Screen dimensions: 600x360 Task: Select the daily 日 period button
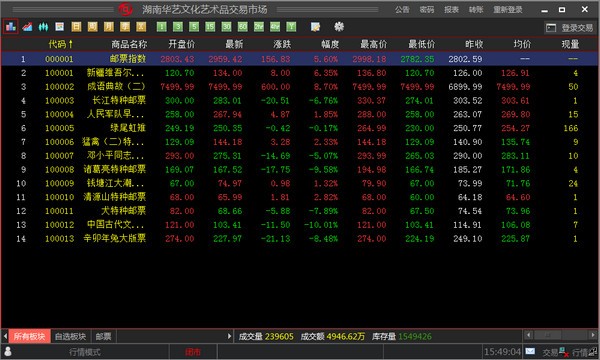pos(76,27)
